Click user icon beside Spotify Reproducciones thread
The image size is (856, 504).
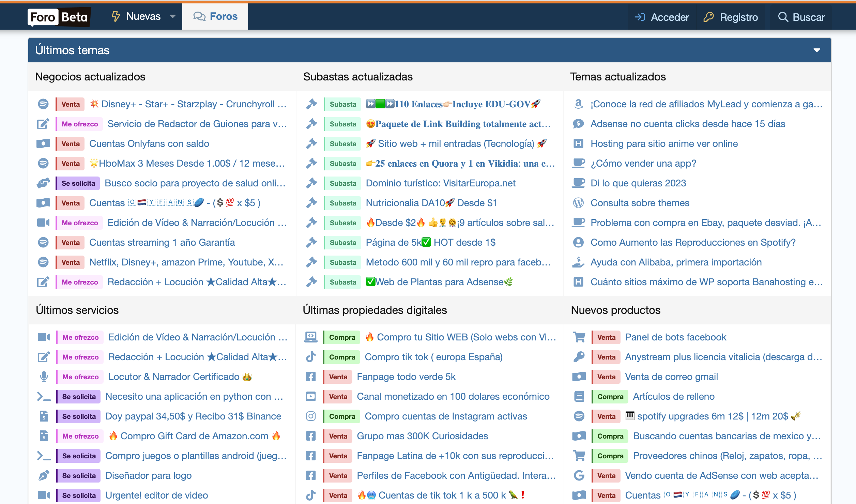(x=578, y=242)
